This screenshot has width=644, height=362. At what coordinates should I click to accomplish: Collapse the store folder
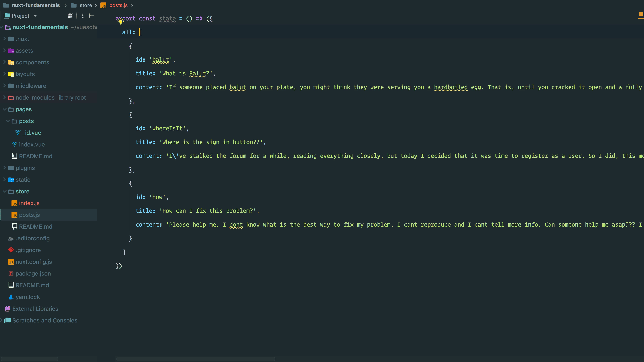[x=5, y=191]
